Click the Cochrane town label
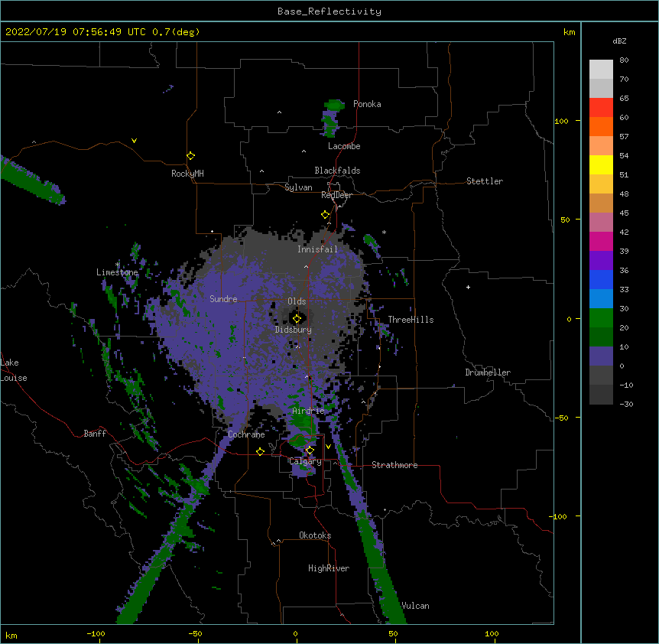This screenshot has width=659, height=644. 246,434
